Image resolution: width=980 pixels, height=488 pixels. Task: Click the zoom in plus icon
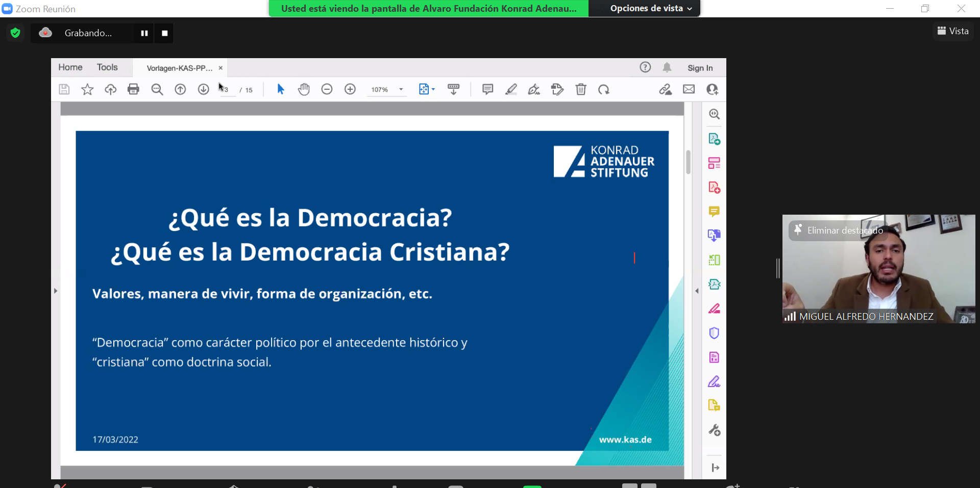(x=350, y=89)
